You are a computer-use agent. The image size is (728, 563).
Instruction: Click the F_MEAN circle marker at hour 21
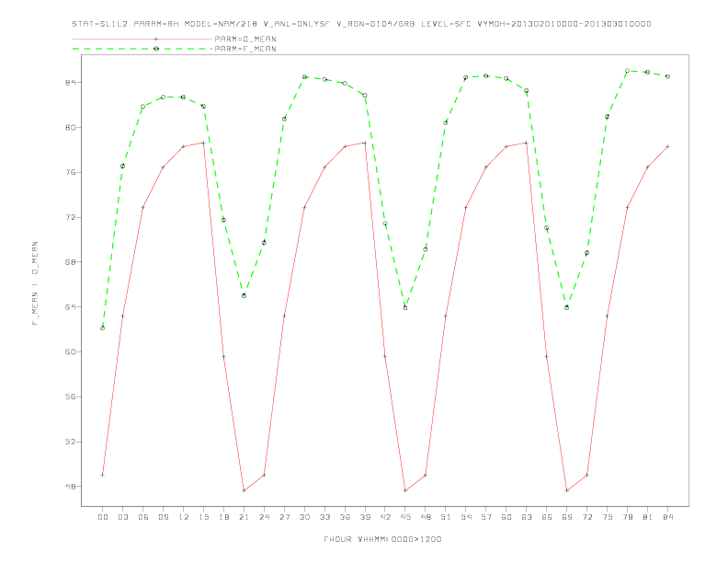244,295
